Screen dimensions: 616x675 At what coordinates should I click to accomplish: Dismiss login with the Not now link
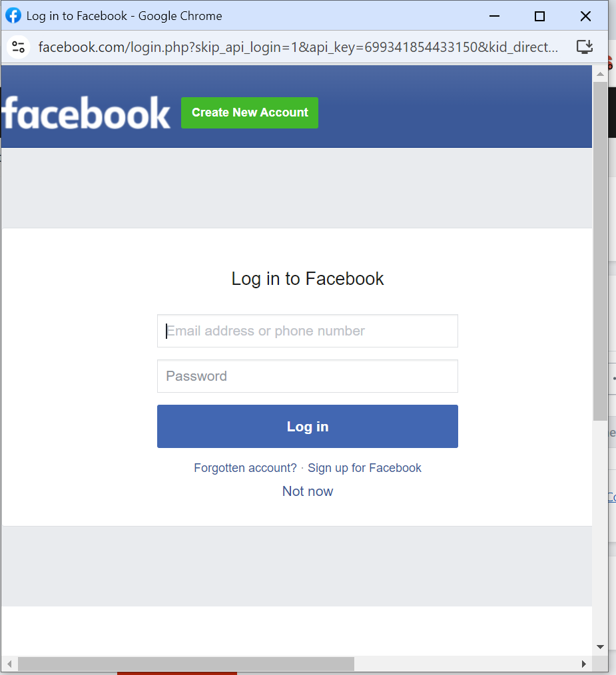(x=308, y=491)
